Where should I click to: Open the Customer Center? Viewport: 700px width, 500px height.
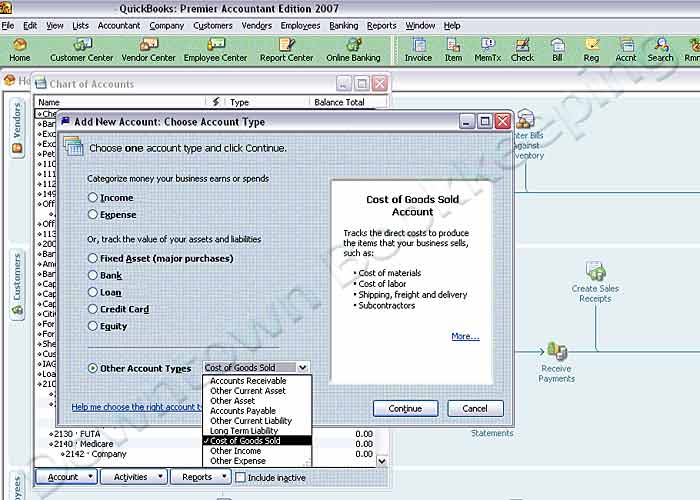[x=81, y=50]
